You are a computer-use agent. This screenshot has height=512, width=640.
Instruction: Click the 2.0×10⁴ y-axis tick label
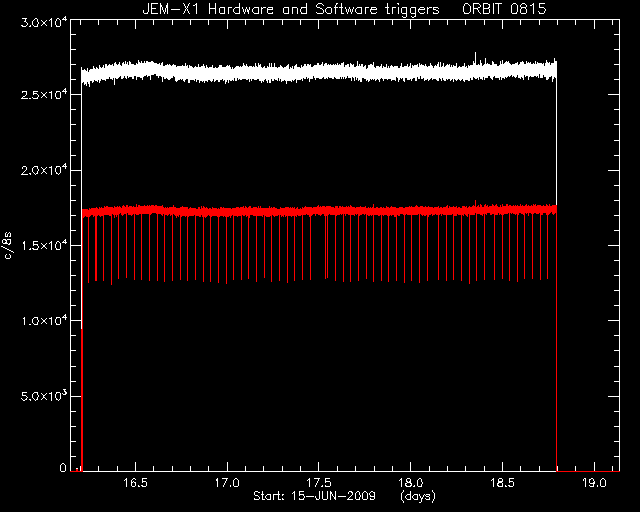point(44,169)
